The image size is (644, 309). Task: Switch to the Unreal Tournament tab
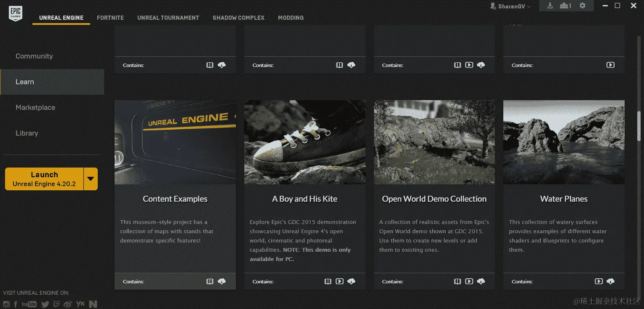(168, 18)
